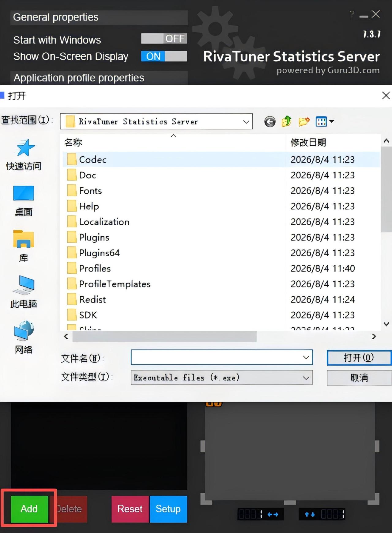Go back using the dialog back arrow icon
Viewport: 392px width, 533px height.
270,122
